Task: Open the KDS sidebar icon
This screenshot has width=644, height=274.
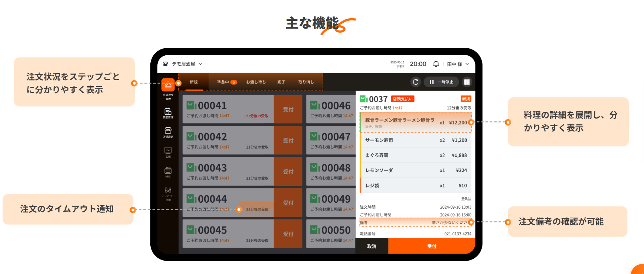Action: [168, 170]
